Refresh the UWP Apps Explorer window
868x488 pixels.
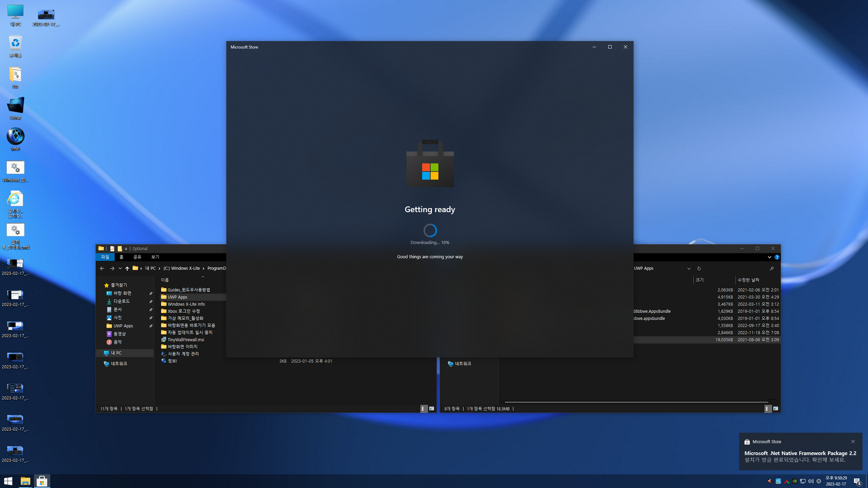[x=699, y=269]
